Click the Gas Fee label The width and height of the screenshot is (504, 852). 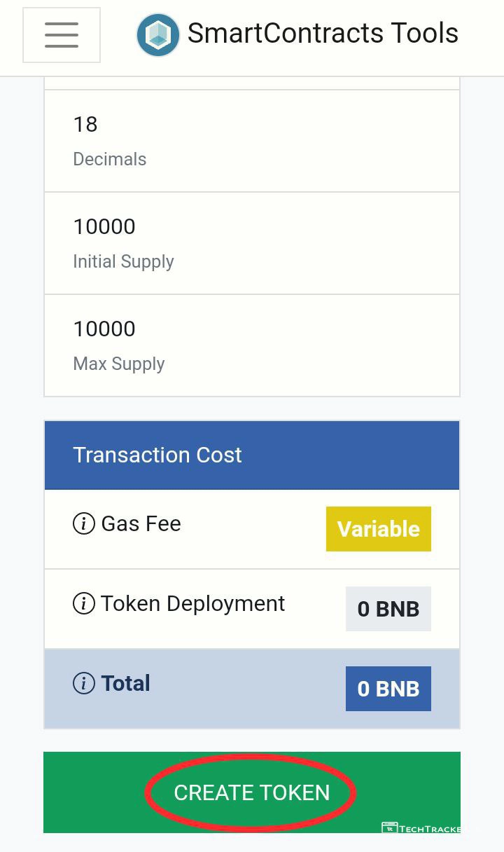pyautogui.click(x=141, y=523)
